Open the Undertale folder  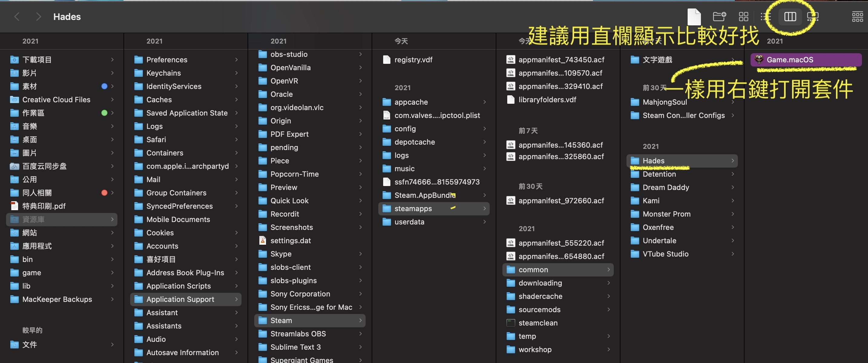(x=682, y=240)
